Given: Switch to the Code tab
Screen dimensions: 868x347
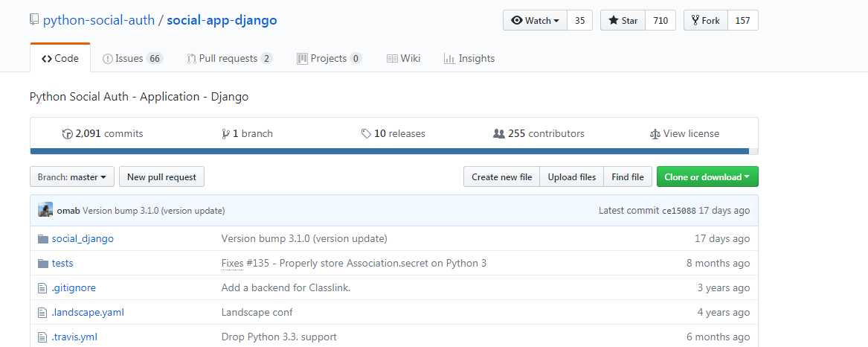Looking at the screenshot, I should coord(60,58).
